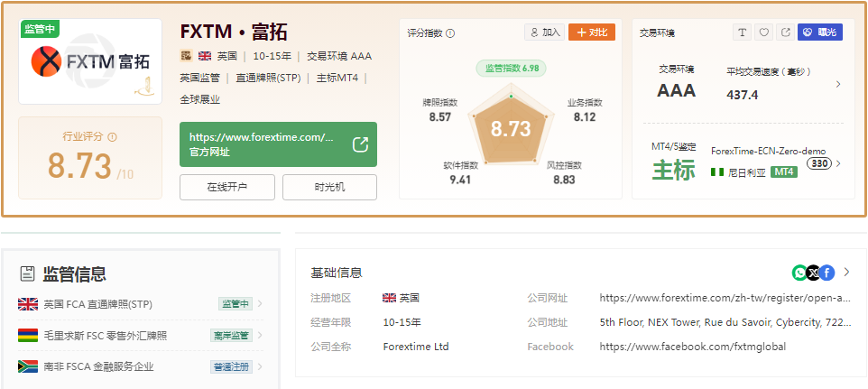
Task: Click the info icon beside 评分指数
Action: coord(450,33)
